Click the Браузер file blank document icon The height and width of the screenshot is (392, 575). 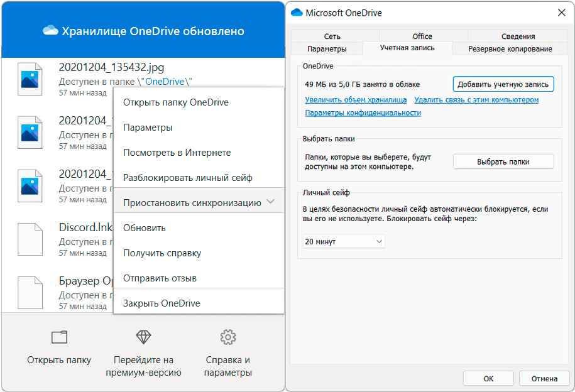coord(30,291)
